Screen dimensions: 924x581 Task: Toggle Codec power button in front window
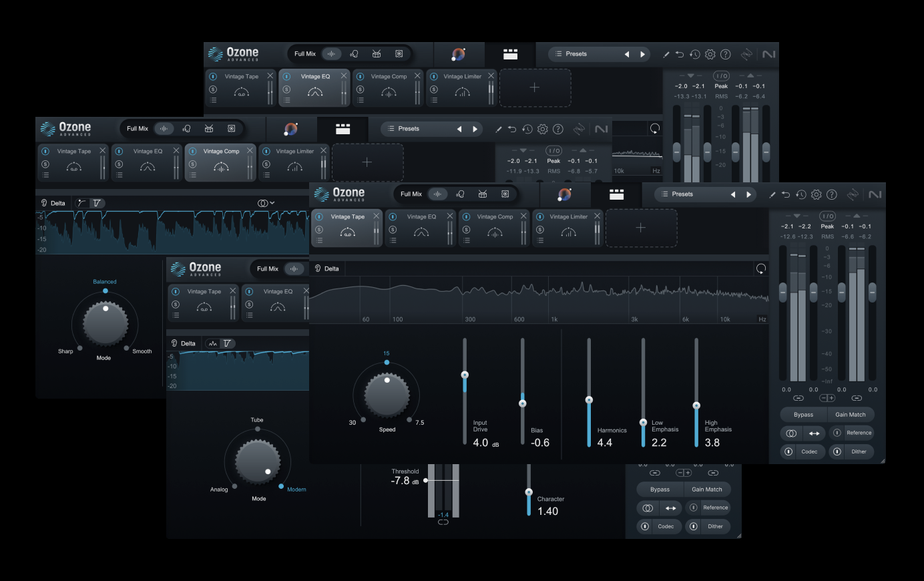click(788, 451)
